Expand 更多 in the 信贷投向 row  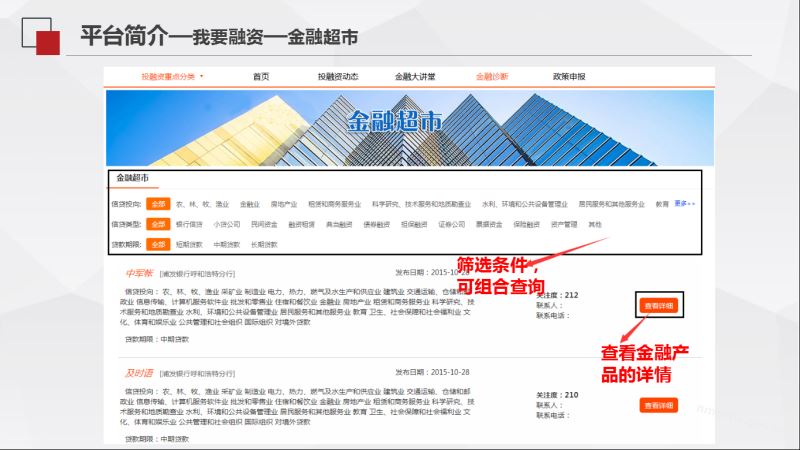click(x=684, y=203)
